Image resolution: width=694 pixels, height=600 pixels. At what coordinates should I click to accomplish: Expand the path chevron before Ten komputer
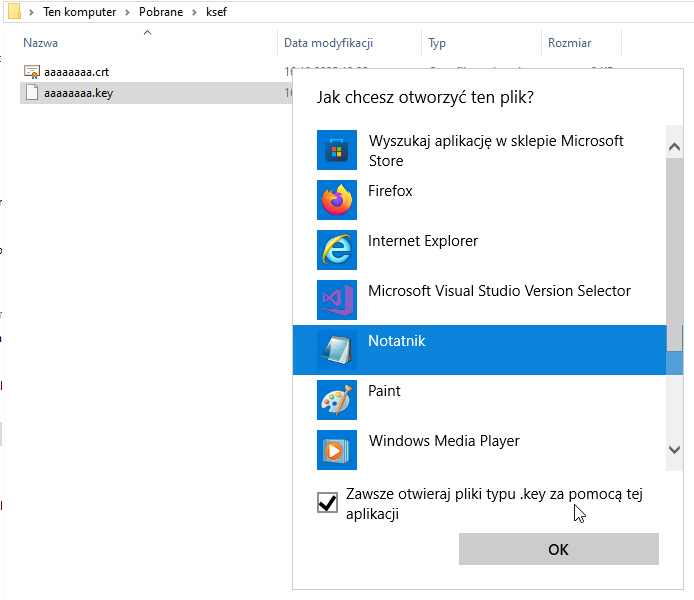click(32, 12)
